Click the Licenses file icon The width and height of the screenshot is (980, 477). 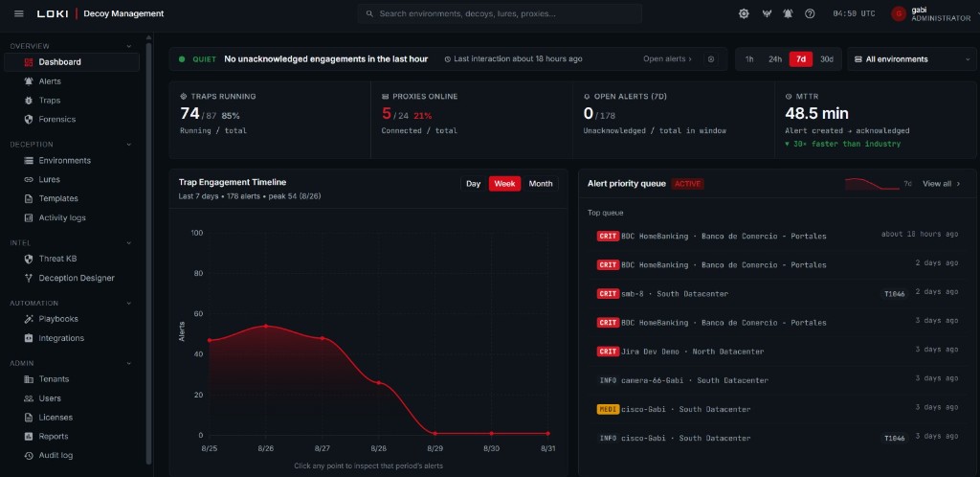point(28,418)
